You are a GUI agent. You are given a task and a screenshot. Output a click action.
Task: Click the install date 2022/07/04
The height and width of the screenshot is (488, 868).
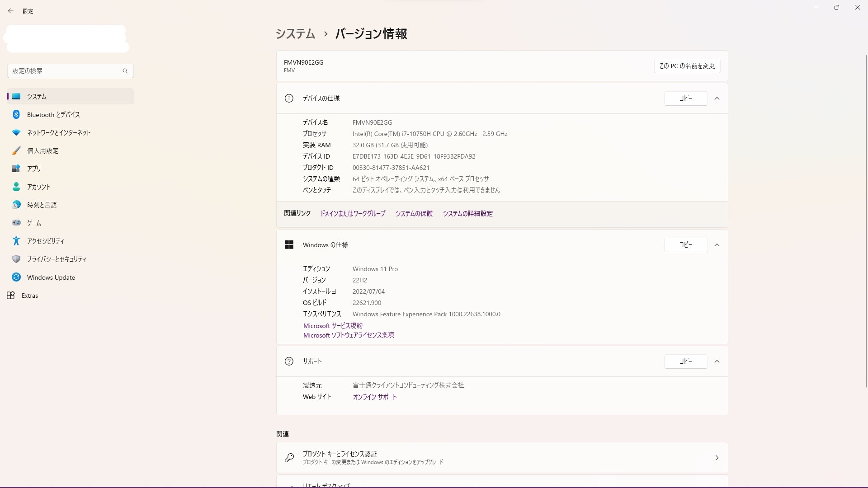click(x=368, y=291)
